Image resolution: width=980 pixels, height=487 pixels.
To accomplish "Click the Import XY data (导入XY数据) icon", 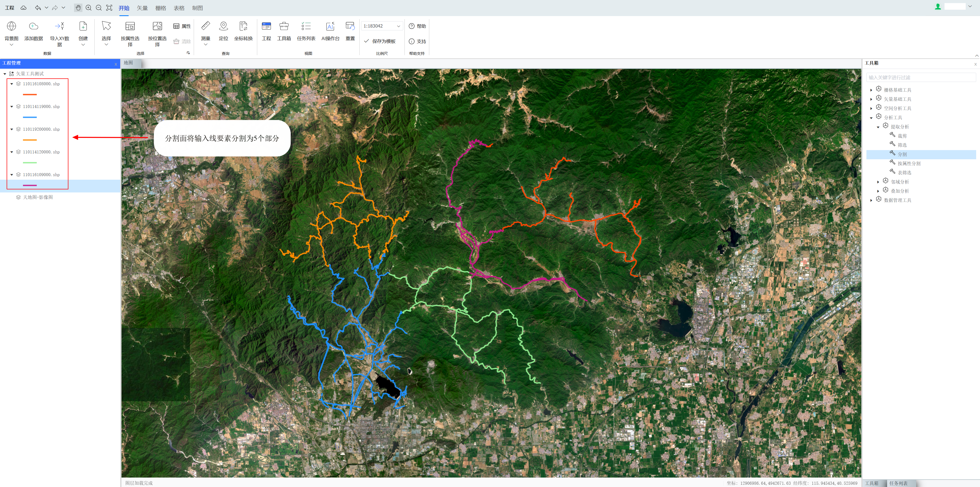I will 59,26.
